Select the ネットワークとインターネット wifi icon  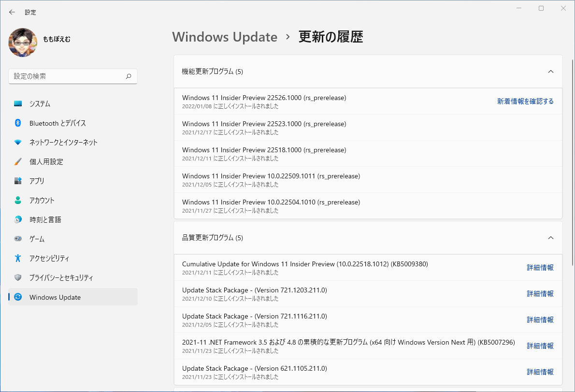[x=18, y=142]
